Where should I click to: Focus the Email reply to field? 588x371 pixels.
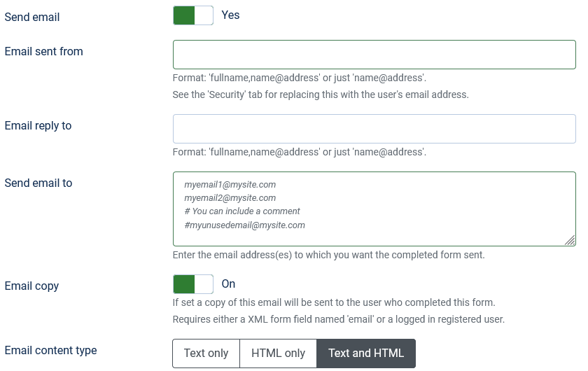click(374, 129)
